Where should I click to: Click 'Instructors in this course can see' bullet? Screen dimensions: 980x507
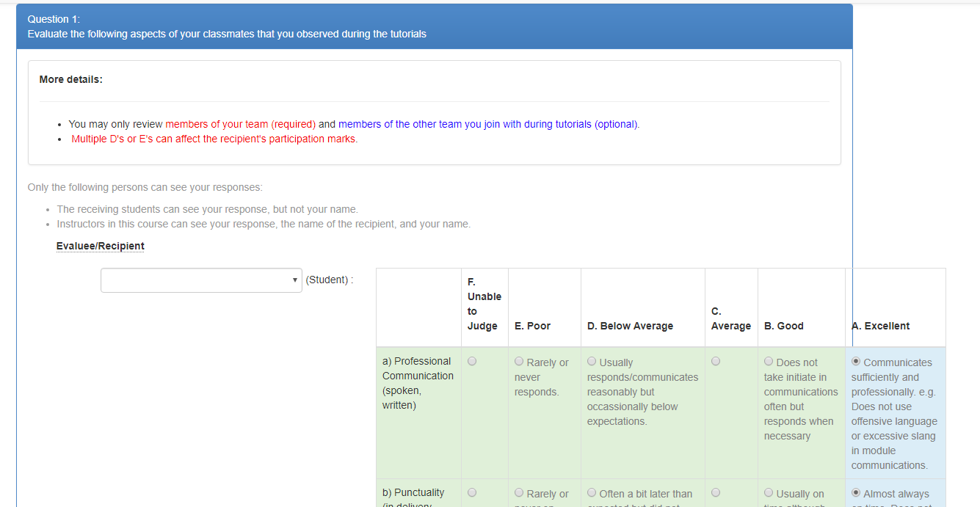coord(264,224)
